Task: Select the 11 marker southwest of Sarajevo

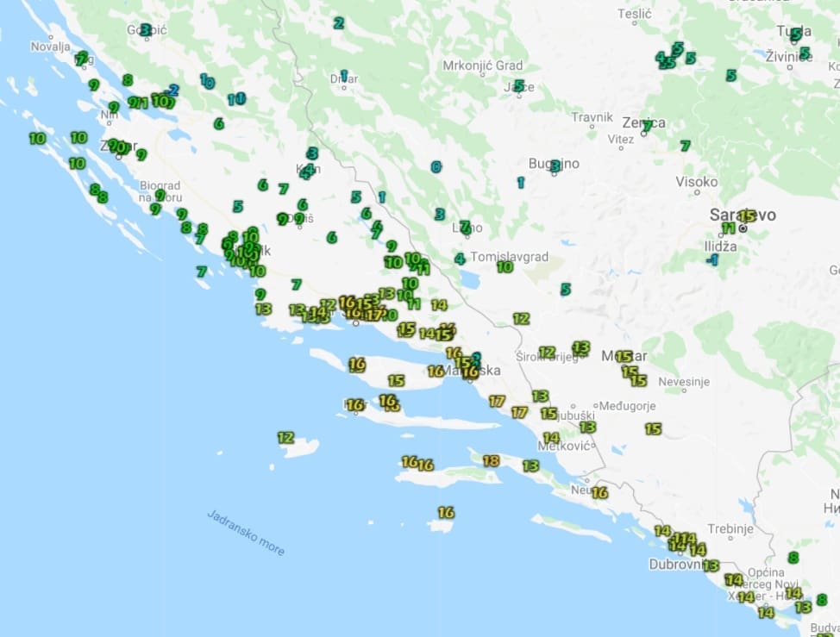Action: 729,228
